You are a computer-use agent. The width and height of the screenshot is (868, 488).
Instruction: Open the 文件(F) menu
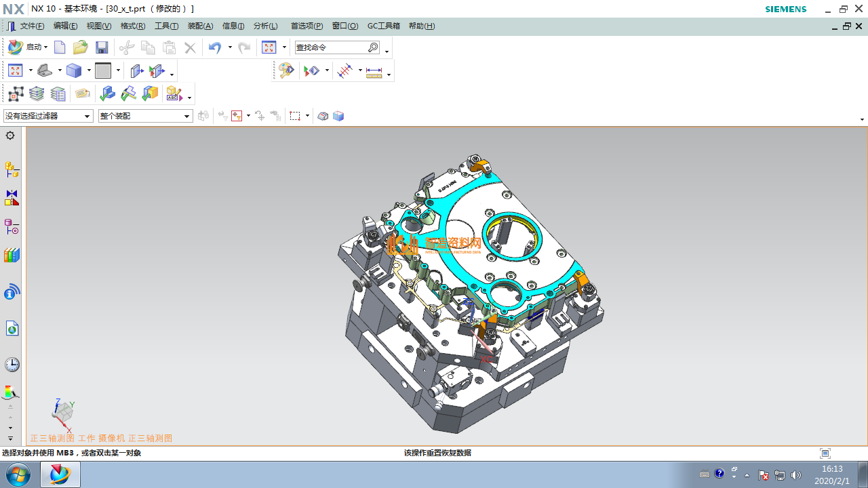click(x=32, y=26)
